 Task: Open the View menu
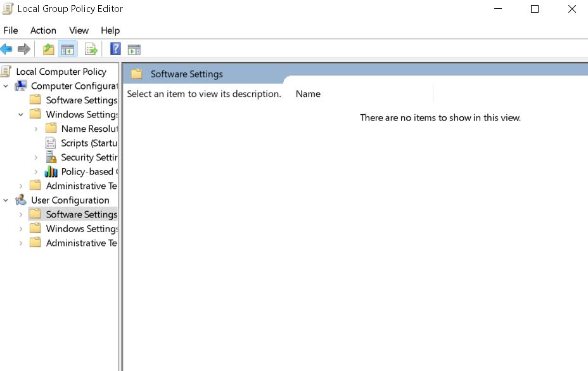pyautogui.click(x=79, y=30)
